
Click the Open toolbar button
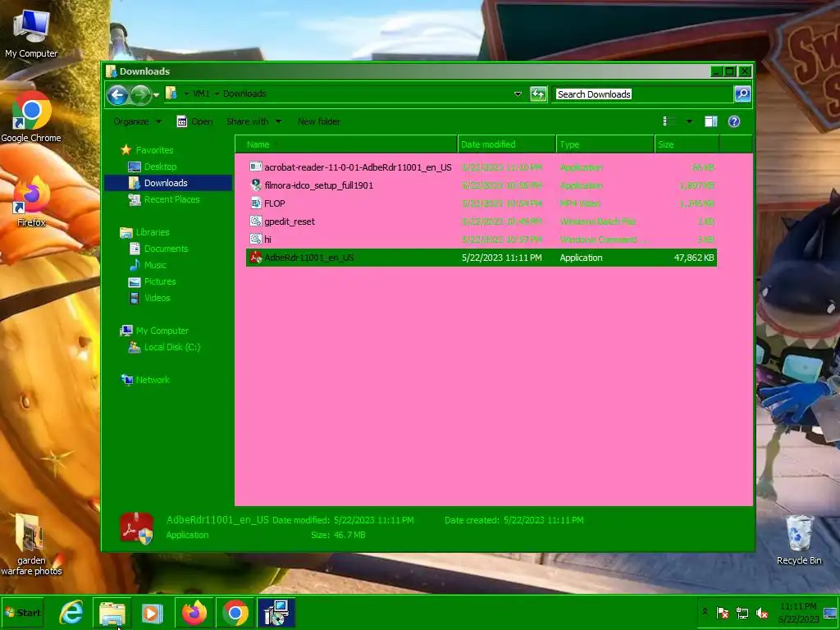[194, 121]
